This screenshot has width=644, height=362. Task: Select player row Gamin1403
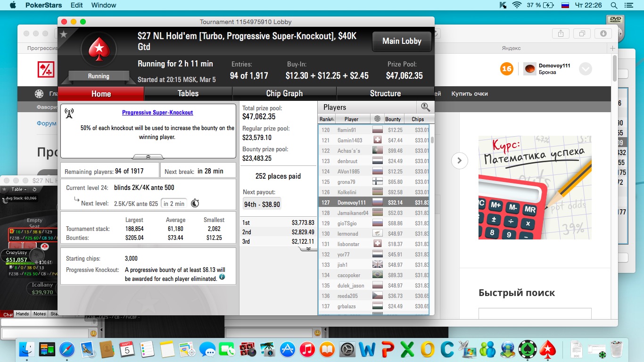[373, 140]
